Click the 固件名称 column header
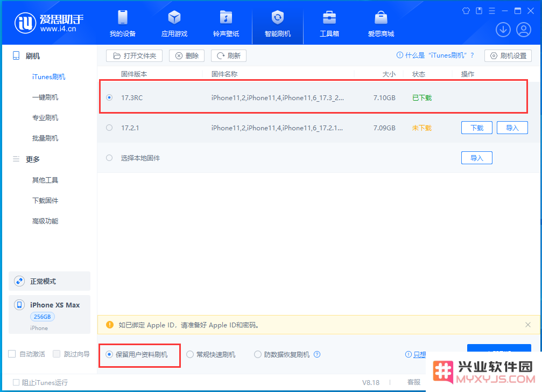This screenshot has width=542, height=392. click(224, 74)
